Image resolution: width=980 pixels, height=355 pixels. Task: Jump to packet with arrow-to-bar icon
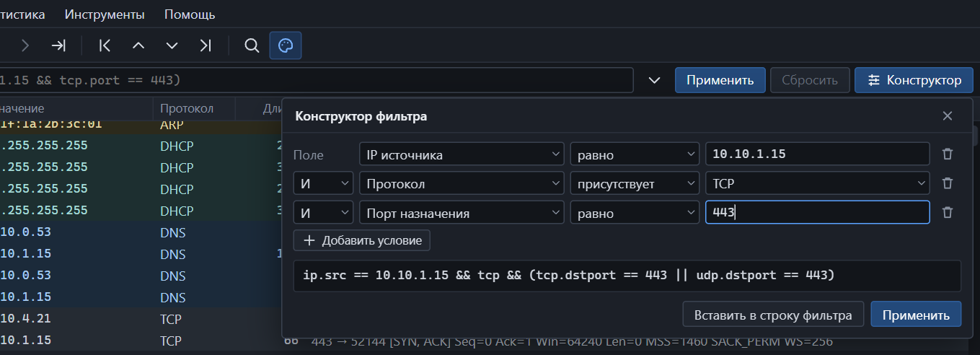point(59,45)
